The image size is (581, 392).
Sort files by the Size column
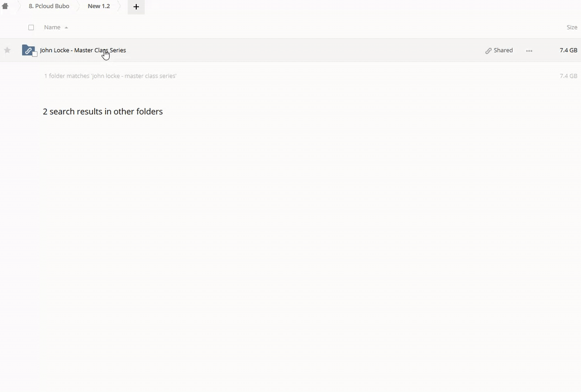click(571, 27)
